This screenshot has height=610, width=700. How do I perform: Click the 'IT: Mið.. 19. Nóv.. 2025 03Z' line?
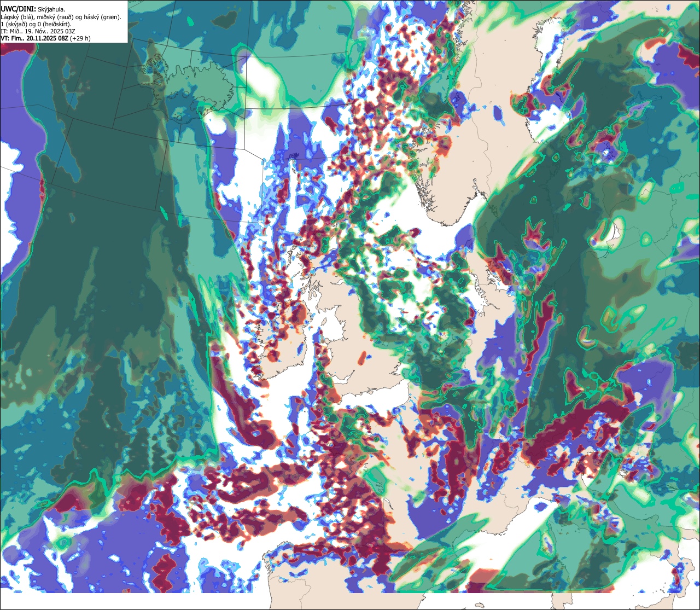point(38,32)
